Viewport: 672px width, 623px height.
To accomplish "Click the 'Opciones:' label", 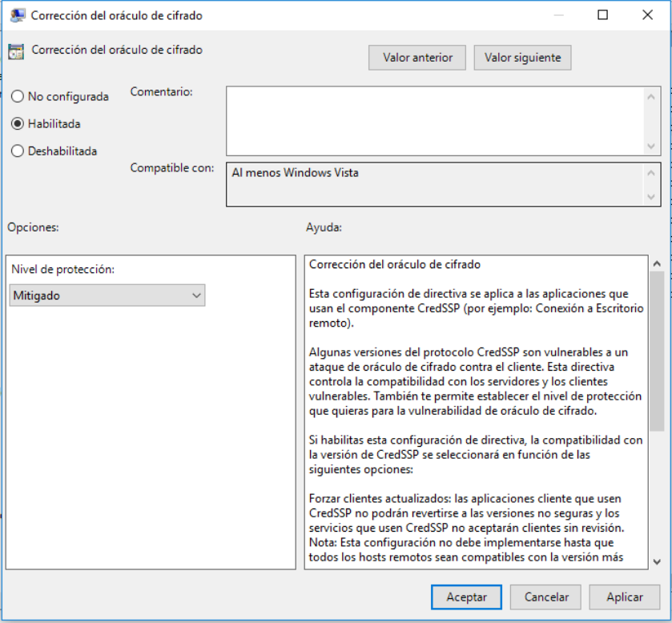I will click(x=33, y=227).
